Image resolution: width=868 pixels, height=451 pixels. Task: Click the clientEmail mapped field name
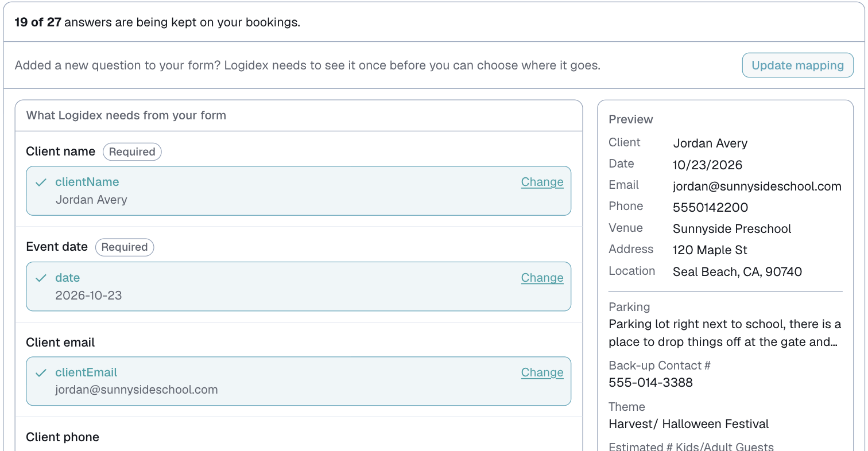pyautogui.click(x=86, y=372)
